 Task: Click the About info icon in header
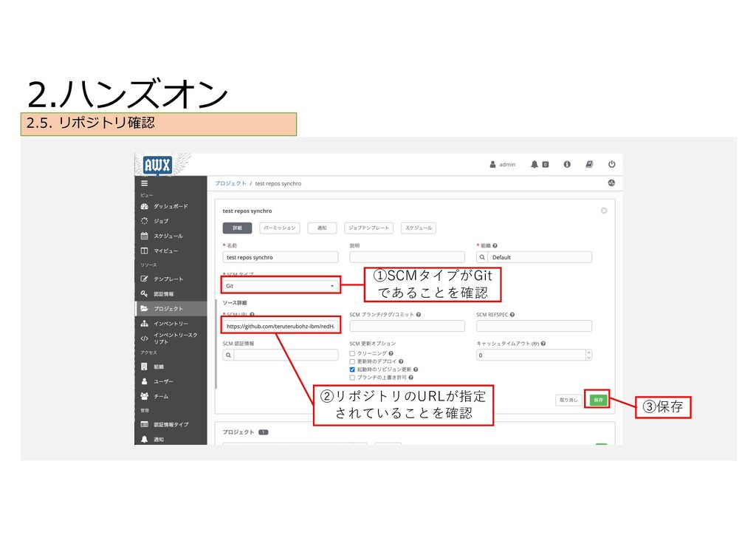click(x=567, y=165)
